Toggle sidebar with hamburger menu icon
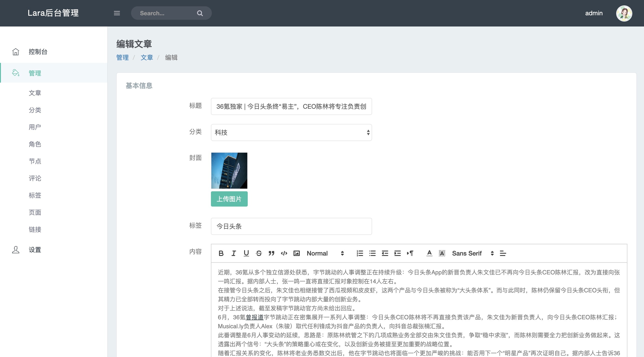Screen dimensions: 644x357 pyautogui.click(x=117, y=13)
